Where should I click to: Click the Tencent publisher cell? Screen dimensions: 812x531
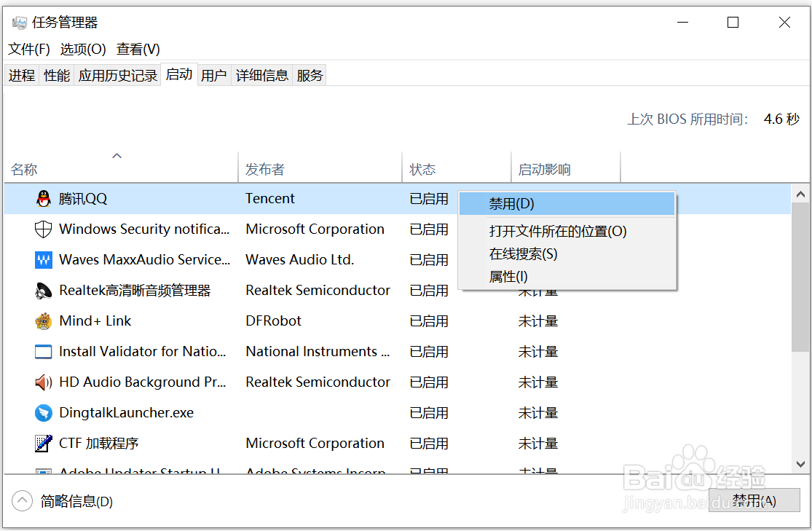(269, 198)
